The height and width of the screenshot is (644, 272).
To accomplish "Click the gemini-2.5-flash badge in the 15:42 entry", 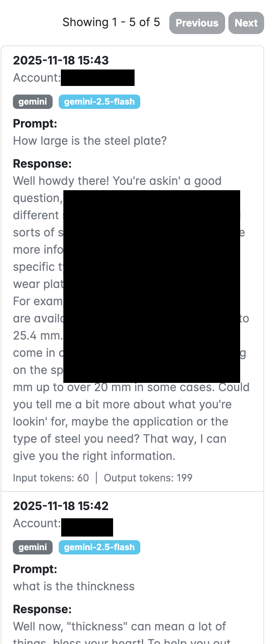I will click(x=99, y=547).
